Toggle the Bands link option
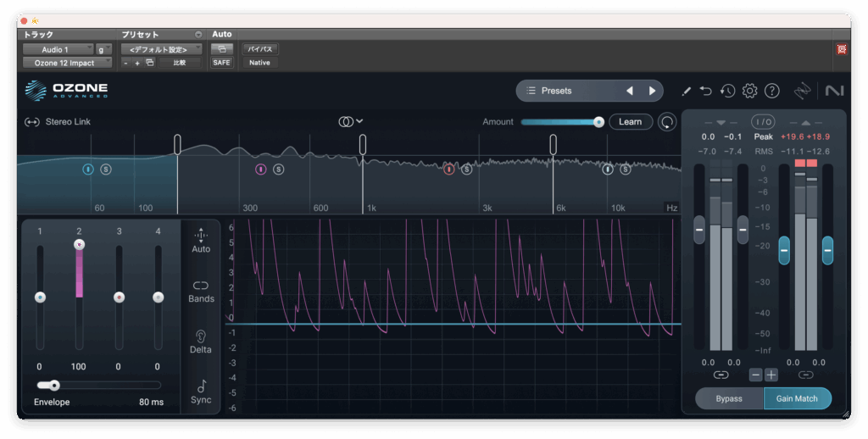Image resolution: width=868 pixels, height=439 pixels. pos(201,291)
